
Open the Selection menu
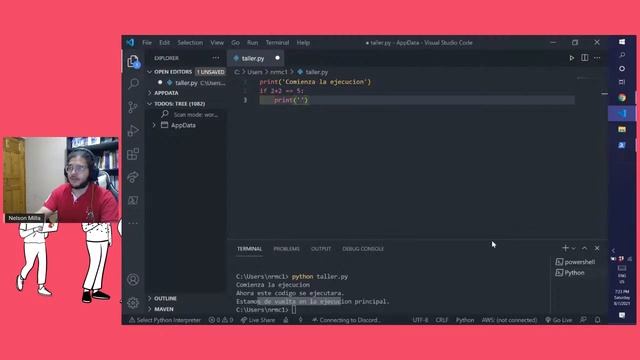pyautogui.click(x=190, y=42)
